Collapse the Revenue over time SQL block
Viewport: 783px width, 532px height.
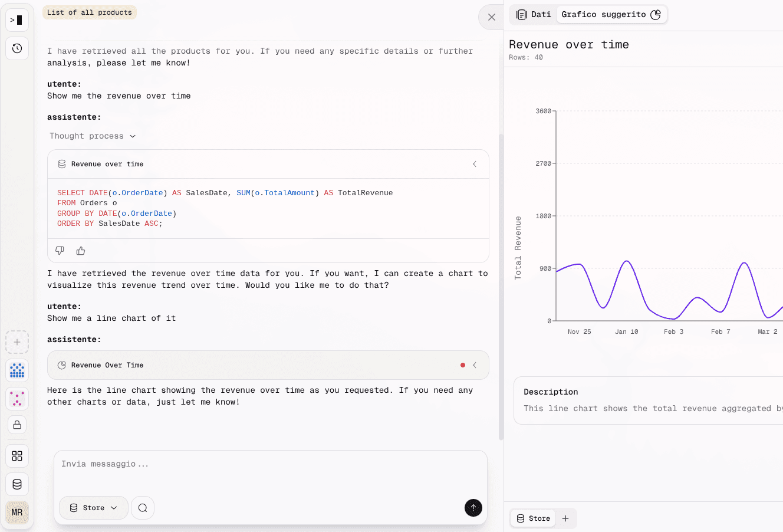(475, 164)
